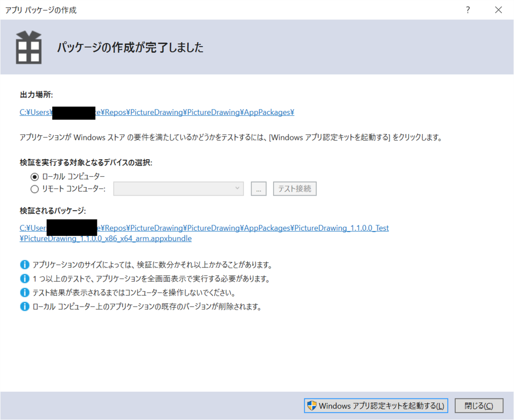Click the UAC shield icon on the certification button
Image resolution: width=514 pixels, height=420 pixels.
(312, 405)
